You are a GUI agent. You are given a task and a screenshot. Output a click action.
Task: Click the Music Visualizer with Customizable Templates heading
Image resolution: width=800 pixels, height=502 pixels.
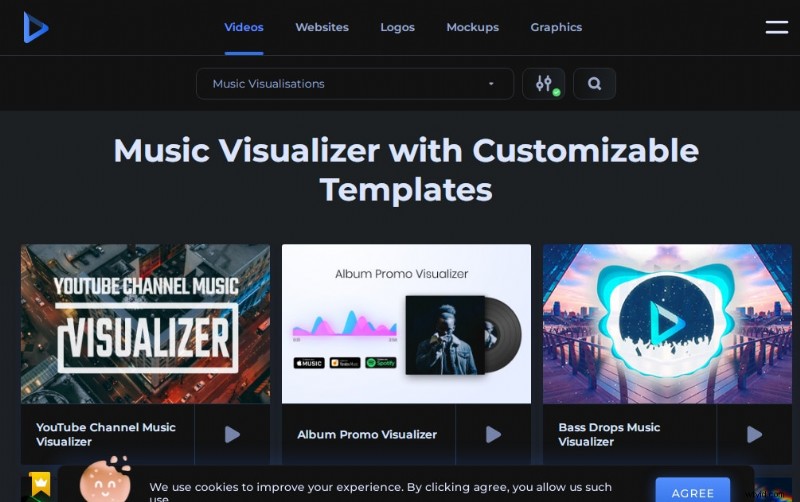(x=406, y=170)
